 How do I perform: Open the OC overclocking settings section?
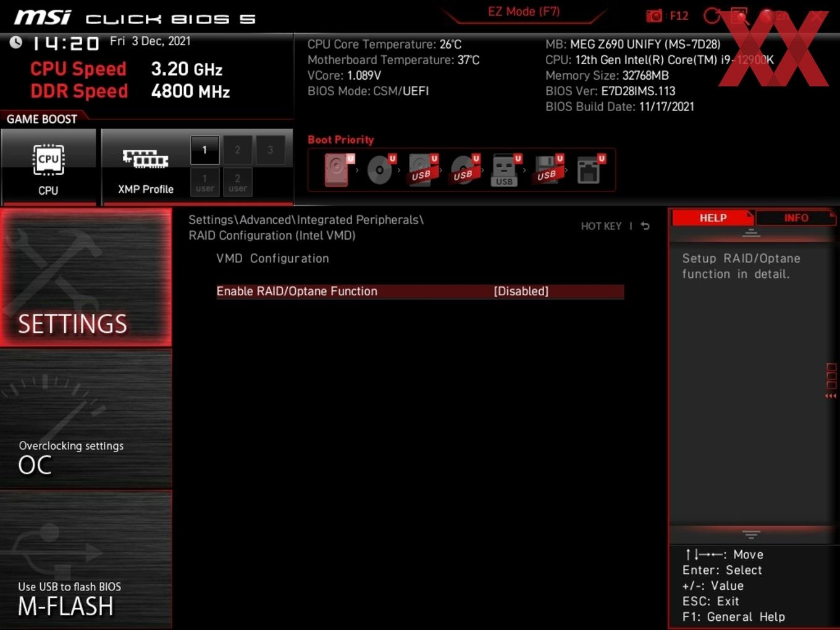coord(86,419)
